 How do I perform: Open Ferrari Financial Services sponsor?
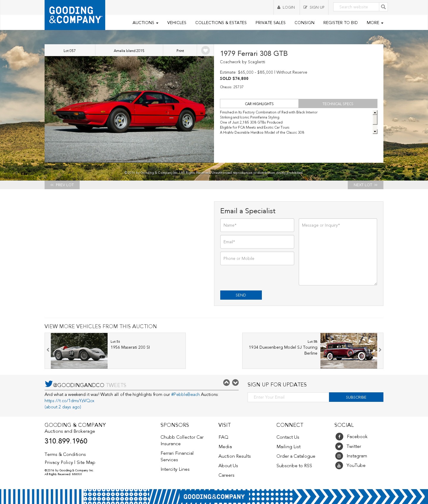pos(177,456)
